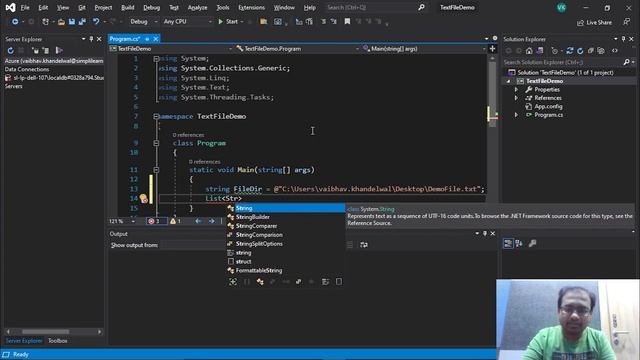Click the search magnifier in title bar
640x360 pixels.
coord(421,7)
